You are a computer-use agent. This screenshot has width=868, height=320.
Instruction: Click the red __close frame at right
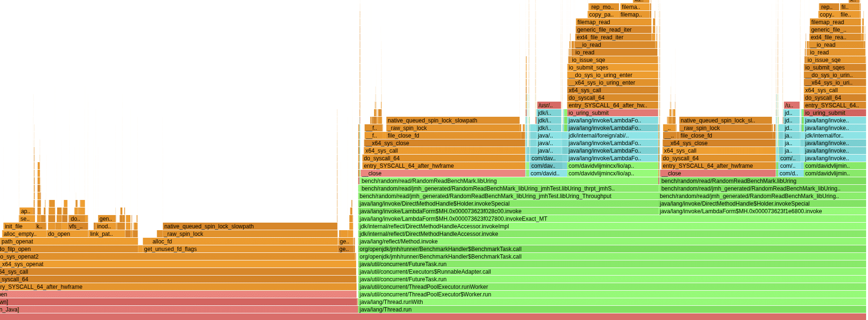tap(719, 173)
